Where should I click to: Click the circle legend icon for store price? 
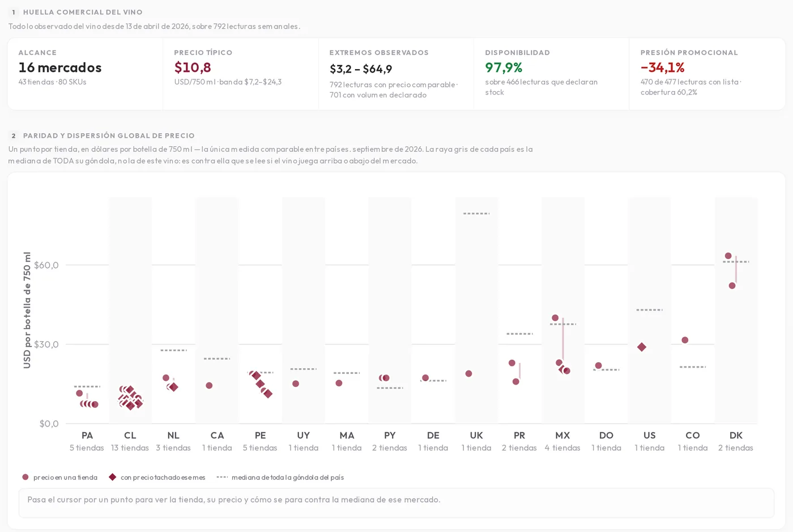25,477
